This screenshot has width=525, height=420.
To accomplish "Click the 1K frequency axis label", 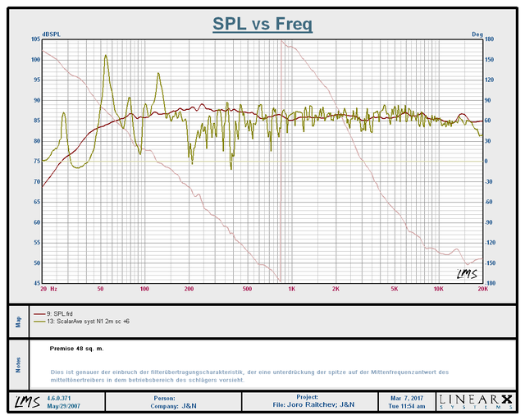I will 292,289.
